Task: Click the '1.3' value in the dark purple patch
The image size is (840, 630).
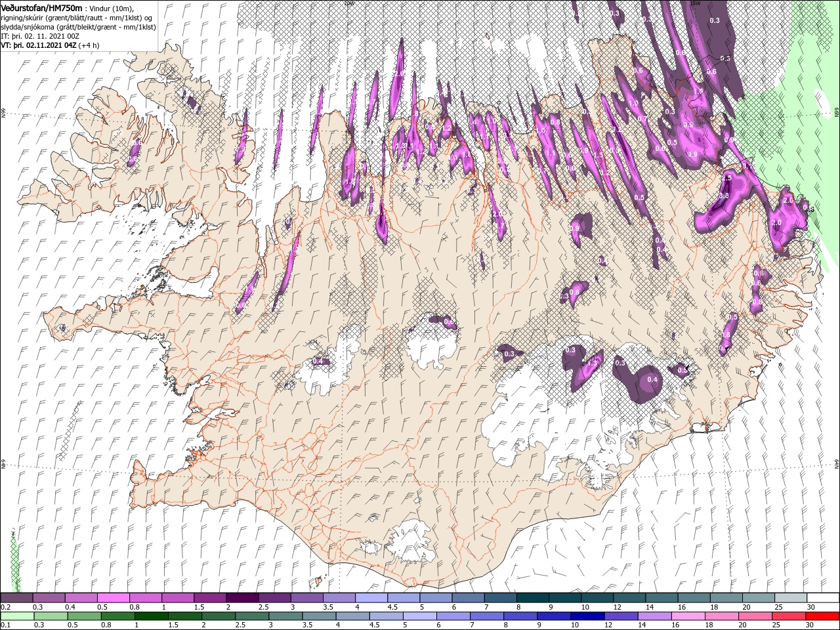Action: coord(593,362)
